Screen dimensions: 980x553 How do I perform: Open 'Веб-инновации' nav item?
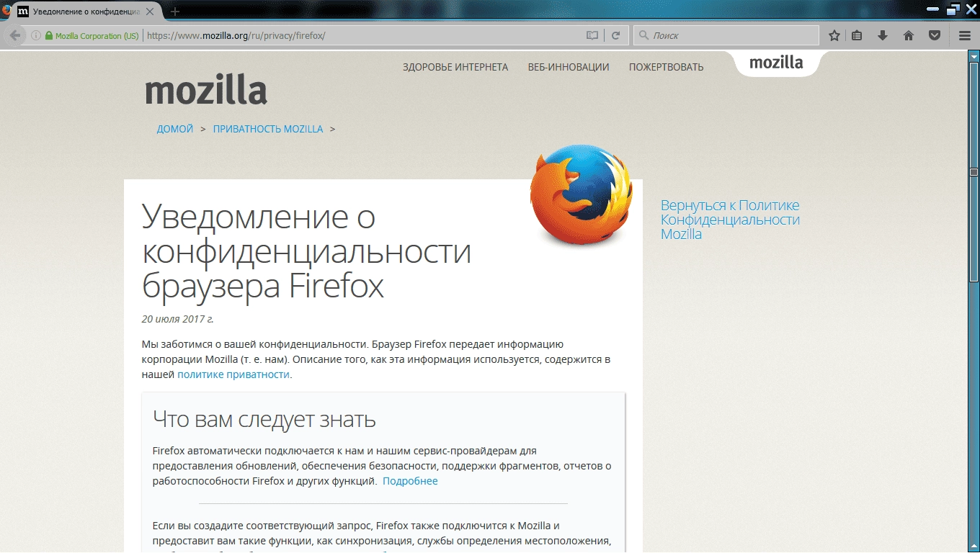pos(569,67)
